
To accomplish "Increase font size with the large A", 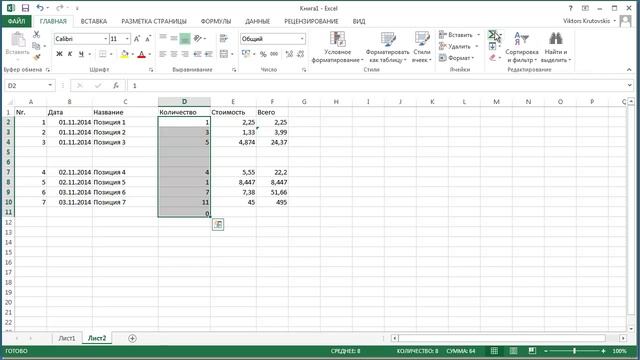I will pos(137,39).
